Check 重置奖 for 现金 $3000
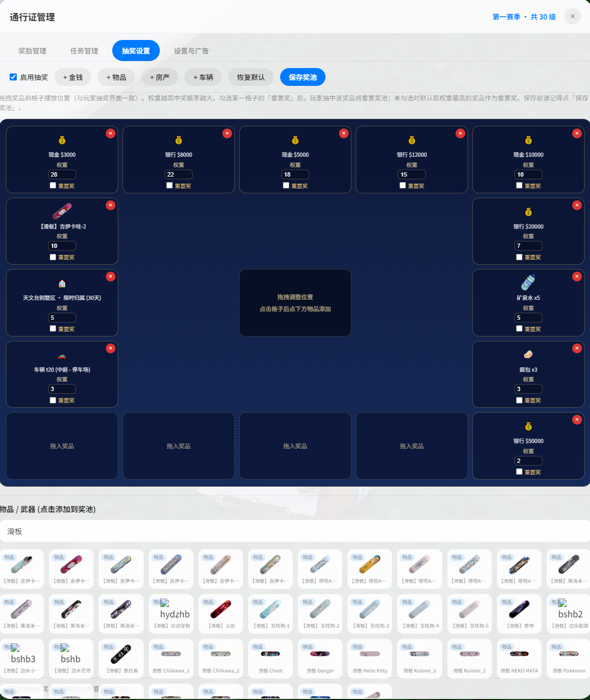The image size is (590, 700). pyautogui.click(x=53, y=185)
